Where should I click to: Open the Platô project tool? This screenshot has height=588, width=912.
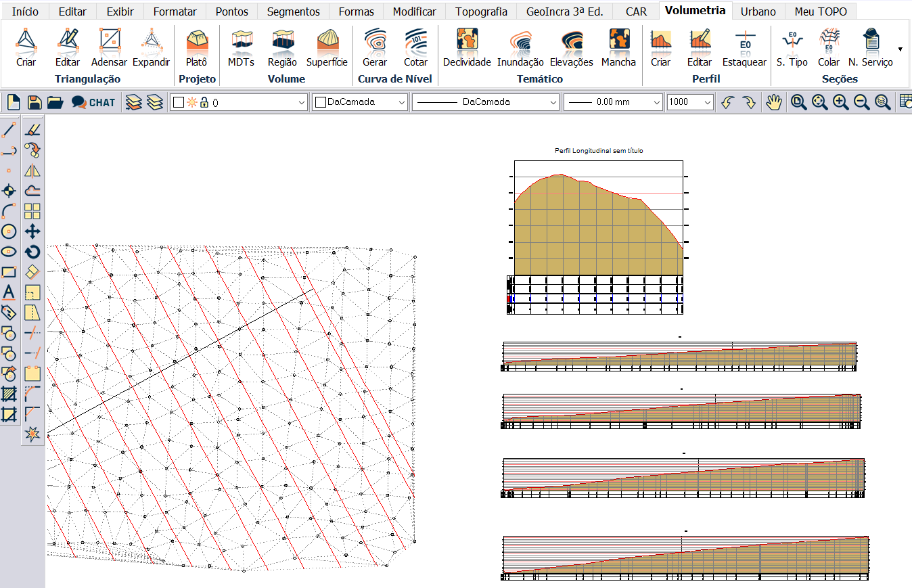[196, 47]
